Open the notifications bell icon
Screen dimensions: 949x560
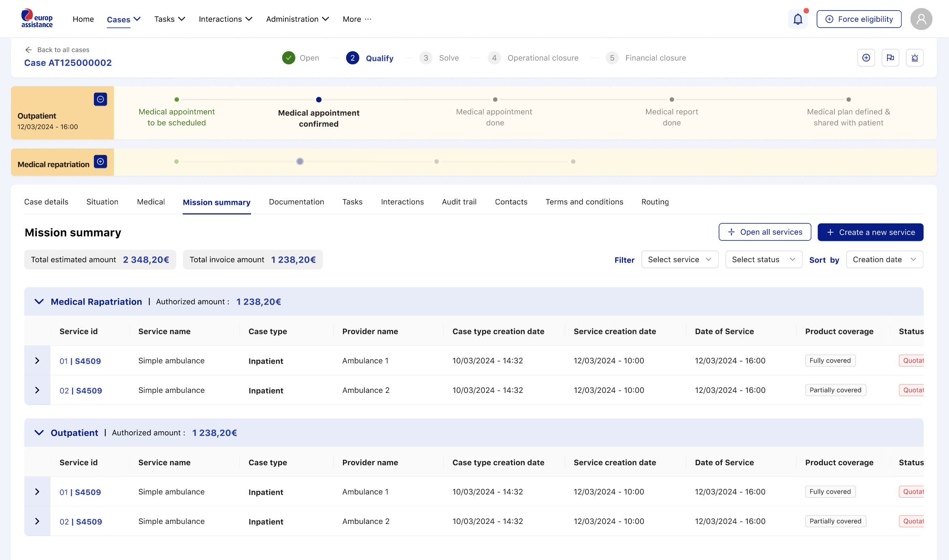pyautogui.click(x=798, y=19)
